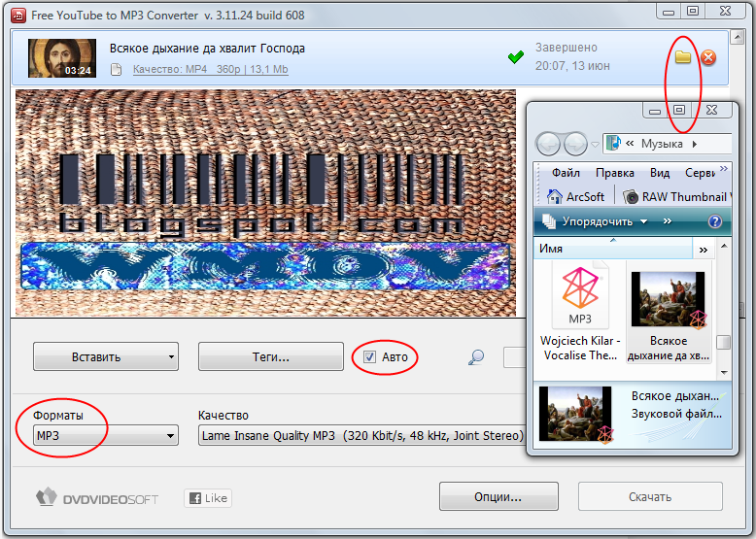Open the Форматы MP3 dropdown
The height and width of the screenshot is (539, 756).
(x=106, y=435)
